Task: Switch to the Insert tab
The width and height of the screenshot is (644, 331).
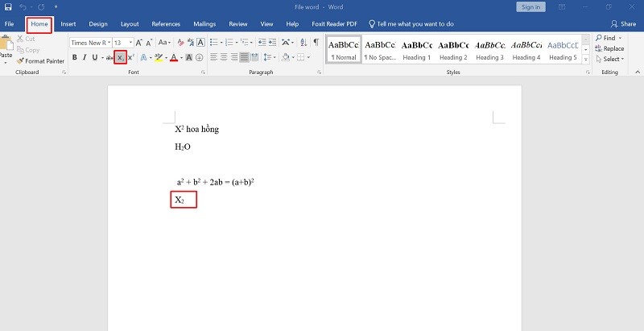Action: (68, 24)
